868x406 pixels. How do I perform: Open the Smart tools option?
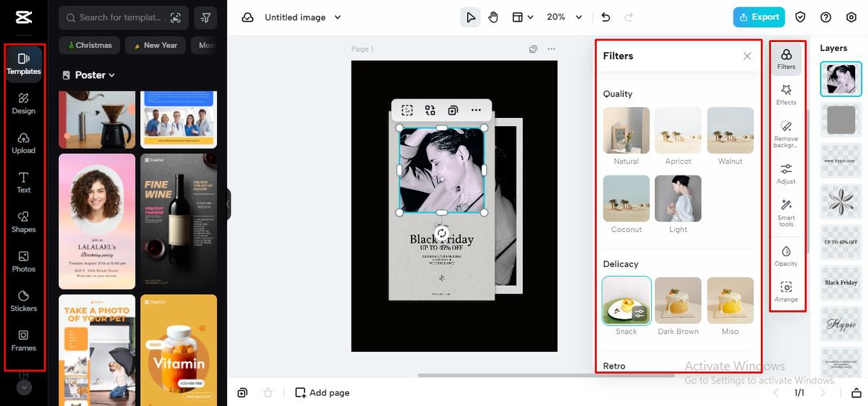(x=786, y=213)
